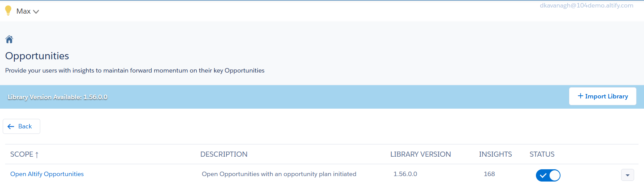This screenshot has width=644, height=188.
Task: Click the ascending sort arrow beside SCOPE
Action: [x=37, y=155]
